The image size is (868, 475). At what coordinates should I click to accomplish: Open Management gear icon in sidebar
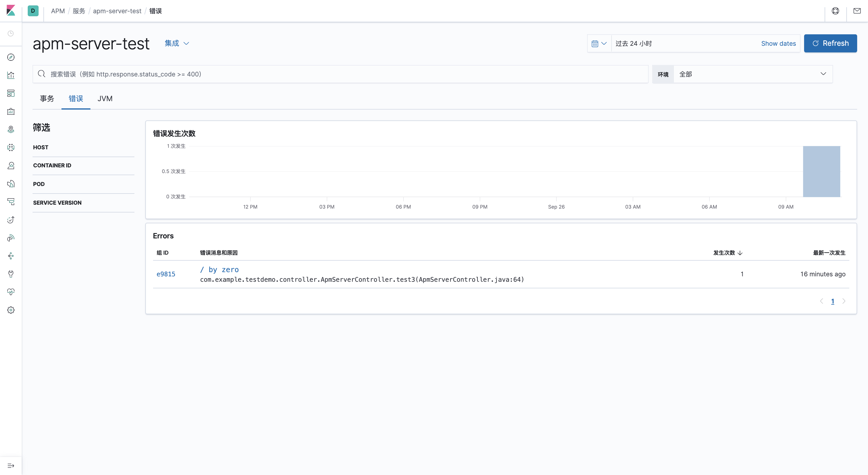[x=11, y=310]
